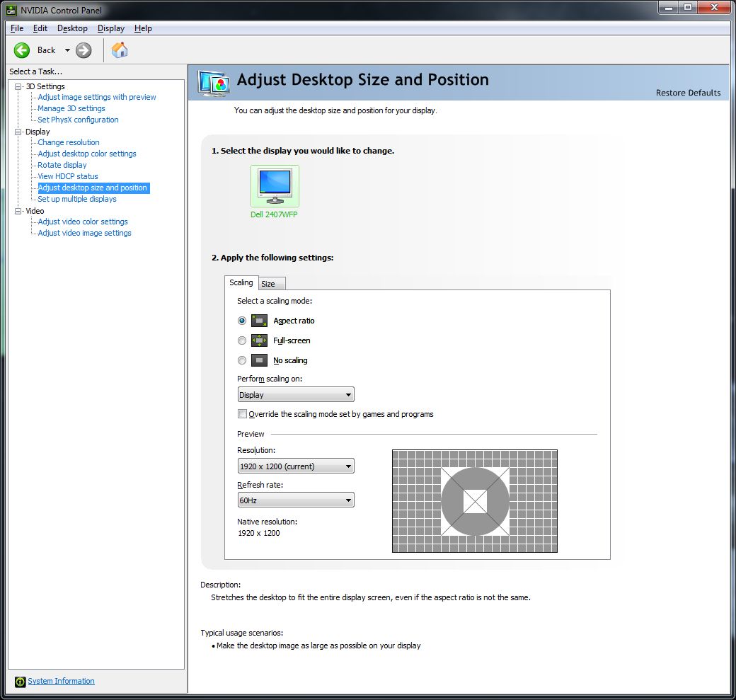Click the Dell 2407WFP display label

point(274,214)
